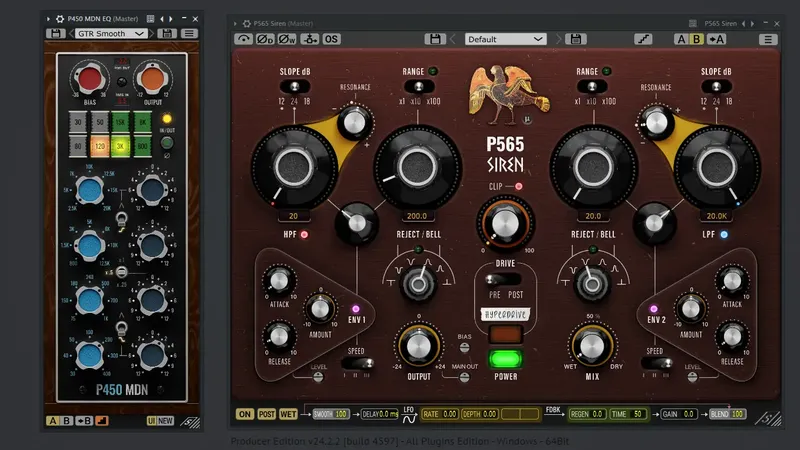This screenshot has width=800, height=450.
Task: Expand the P450 MDN EQ window menu arrow
Action: point(48,19)
